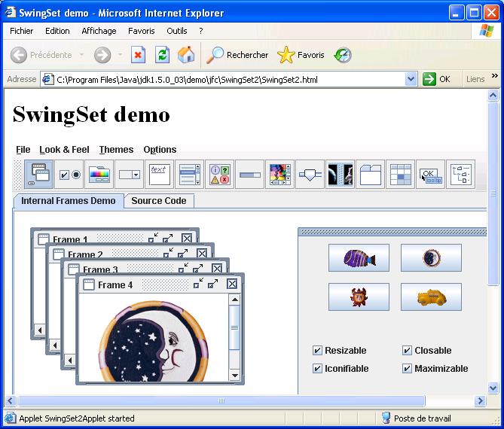
Task: Click the address bar URL field
Action: tap(226, 79)
